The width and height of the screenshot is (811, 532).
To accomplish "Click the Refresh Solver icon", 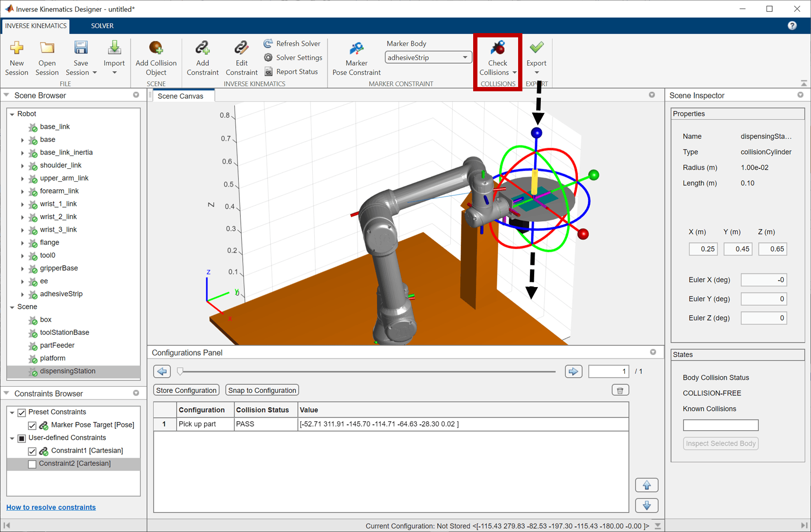I will (268, 44).
